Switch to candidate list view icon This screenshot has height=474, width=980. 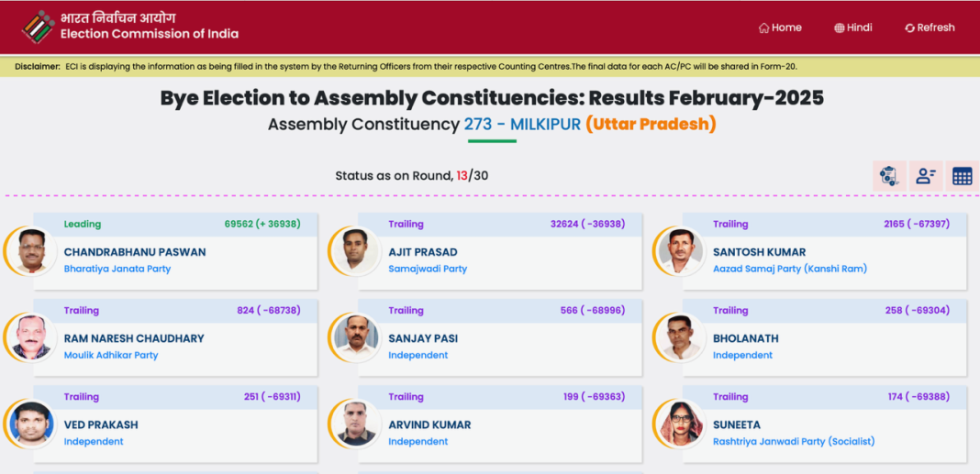926,176
